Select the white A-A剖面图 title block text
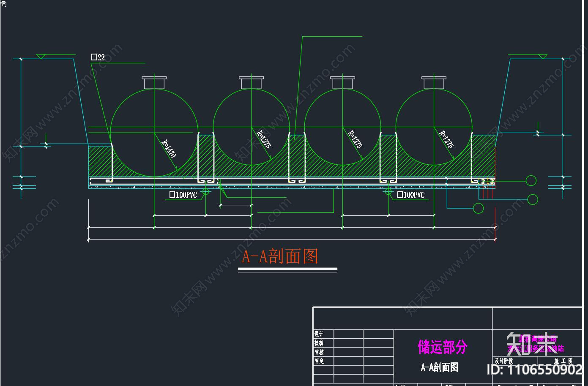Image resolution: width=588 pixels, height=386 pixels. click(440, 367)
